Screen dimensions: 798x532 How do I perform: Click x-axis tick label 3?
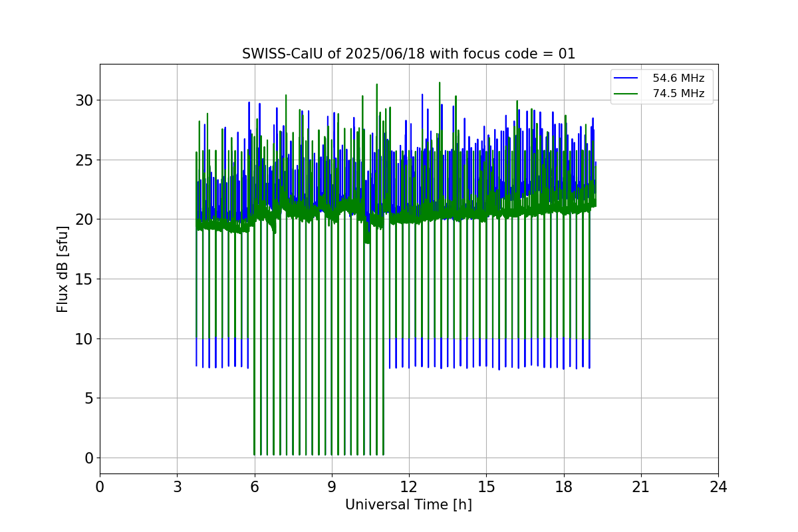coord(177,487)
